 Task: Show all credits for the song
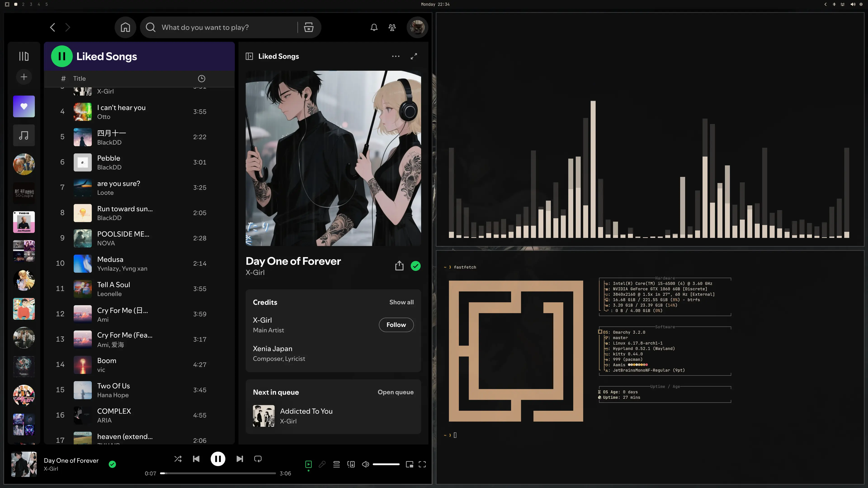[x=401, y=302]
